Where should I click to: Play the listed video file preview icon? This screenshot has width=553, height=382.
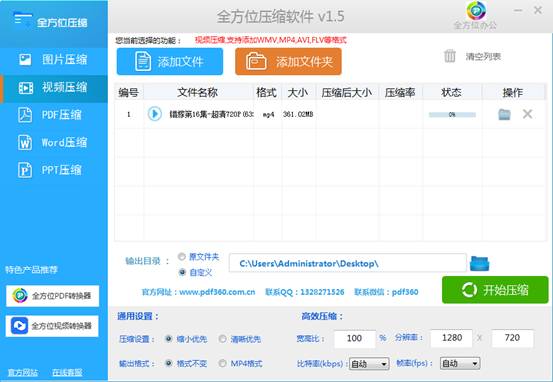coord(154,114)
